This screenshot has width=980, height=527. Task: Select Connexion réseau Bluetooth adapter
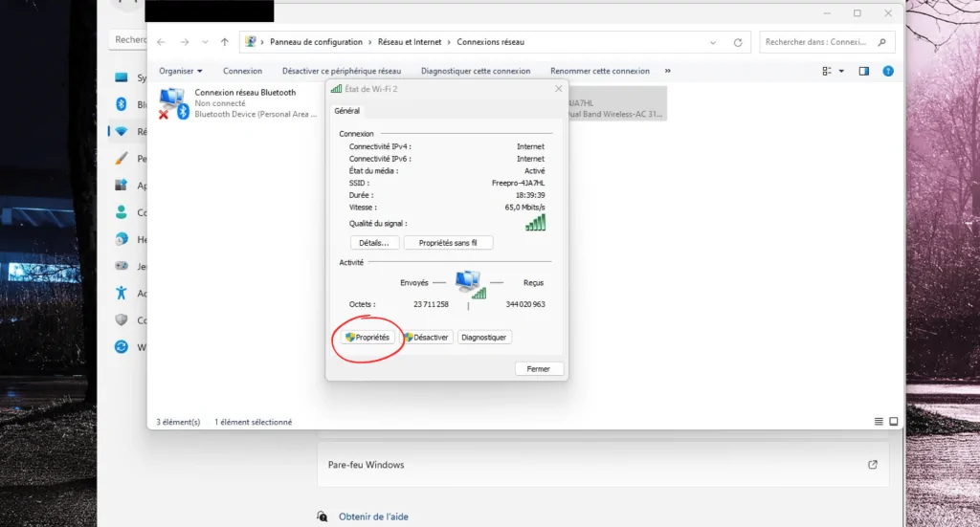click(x=238, y=103)
